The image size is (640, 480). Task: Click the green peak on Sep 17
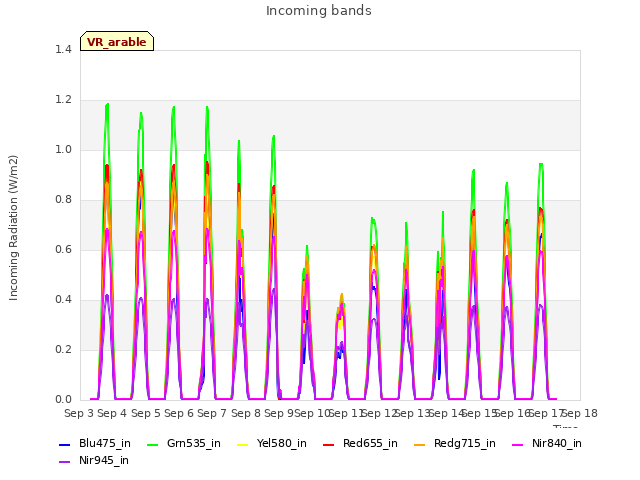[541, 164]
